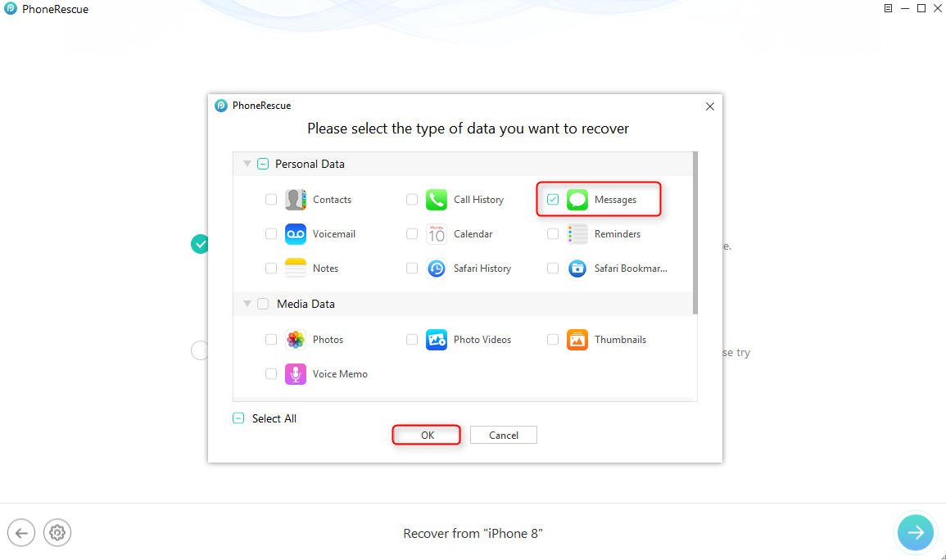Tick the Safari Bookmarks checkbox
This screenshot has height=560, width=946.
[x=553, y=269]
